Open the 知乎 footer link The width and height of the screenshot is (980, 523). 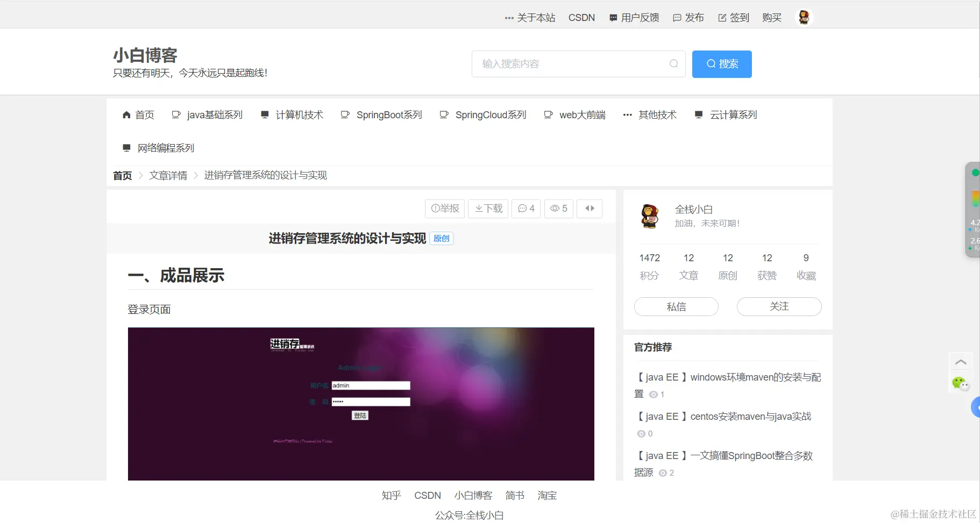pyautogui.click(x=391, y=496)
